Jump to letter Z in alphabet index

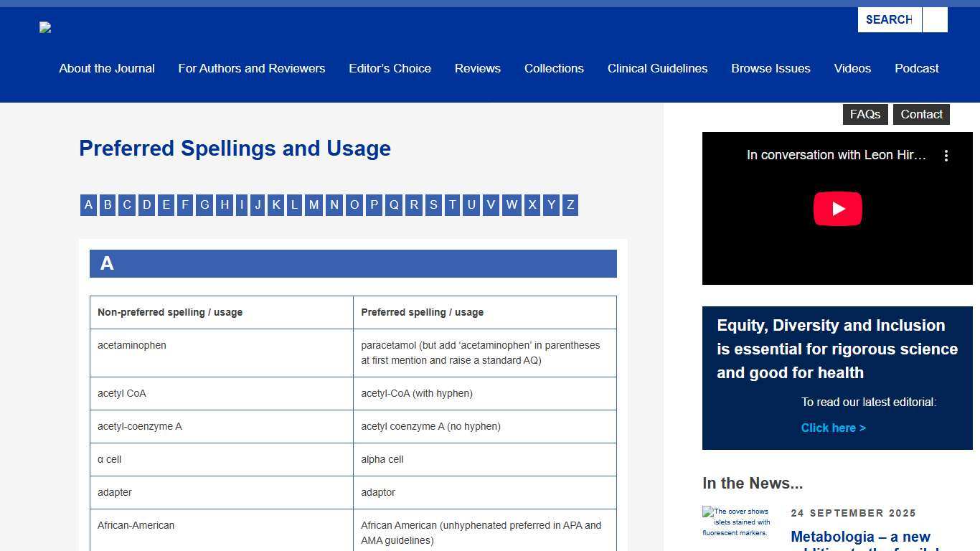click(x=570, y=205)
